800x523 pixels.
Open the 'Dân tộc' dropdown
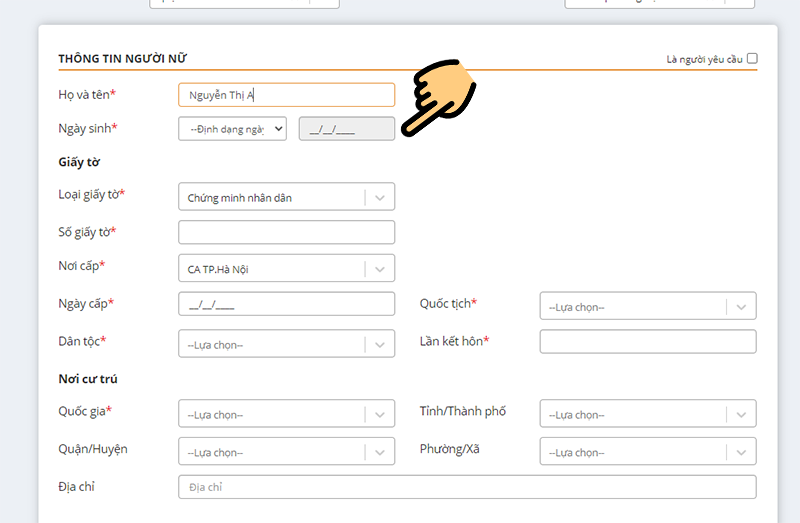click(x=286, y=343)
